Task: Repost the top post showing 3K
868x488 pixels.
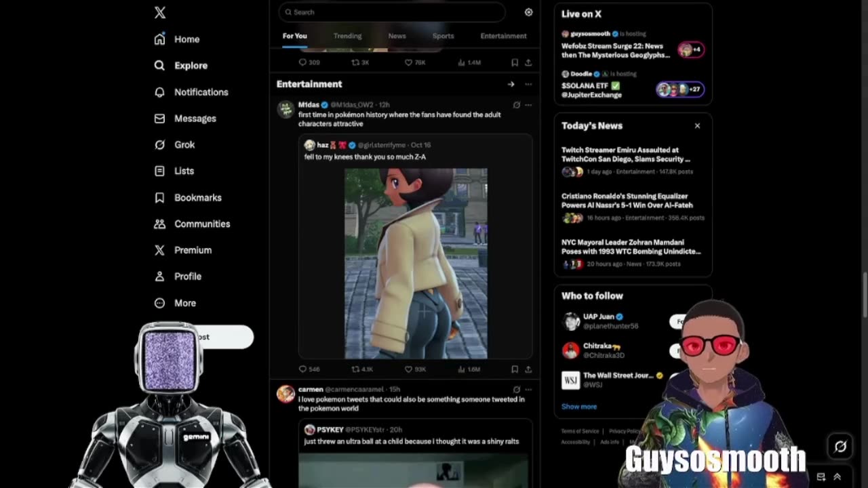Action: (x=360, y=62)
